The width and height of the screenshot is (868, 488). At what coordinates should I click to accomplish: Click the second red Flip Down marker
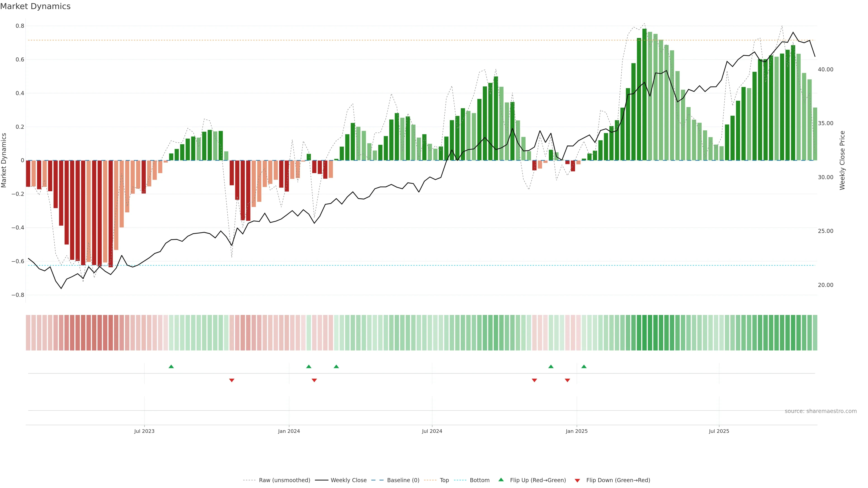pos(314,380)
